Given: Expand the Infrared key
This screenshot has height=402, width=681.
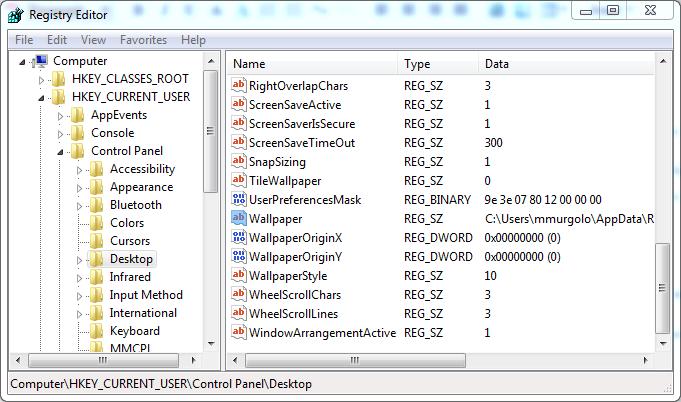Looking at the screenshot, I should [x=79, y=278].
